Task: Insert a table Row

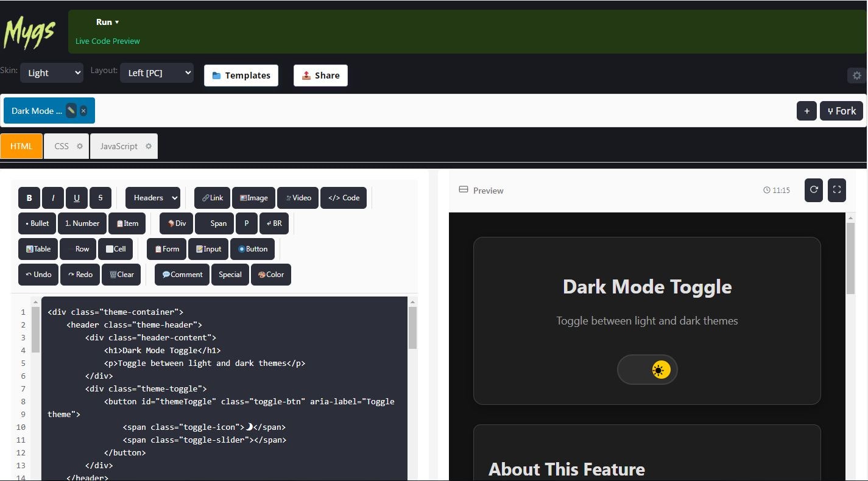Action: 78,249
